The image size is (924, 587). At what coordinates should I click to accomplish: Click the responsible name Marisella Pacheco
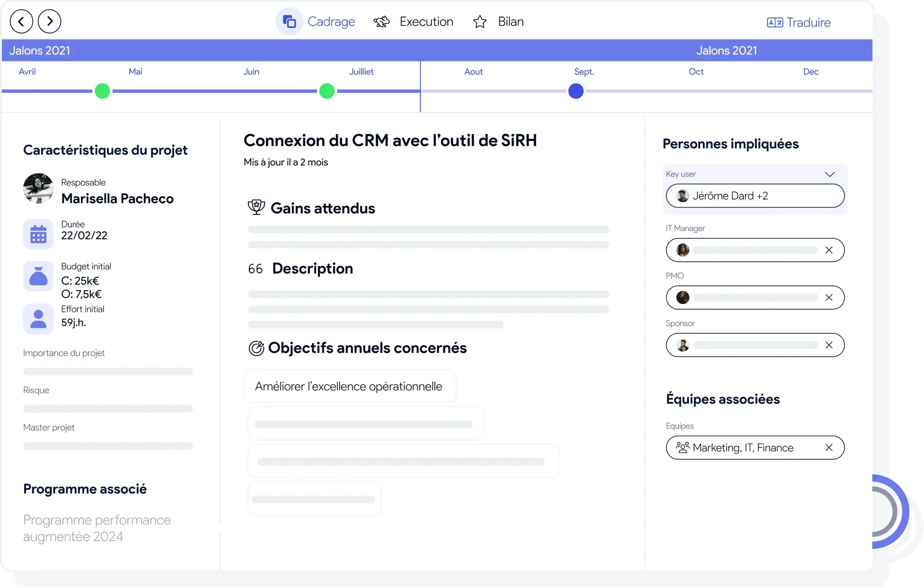tap(117, 198)
